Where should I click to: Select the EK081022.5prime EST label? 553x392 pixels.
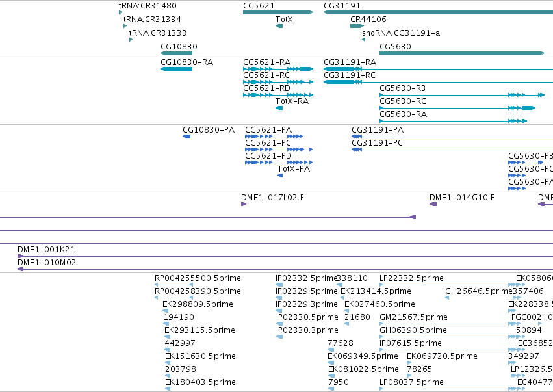coord(363,369)
